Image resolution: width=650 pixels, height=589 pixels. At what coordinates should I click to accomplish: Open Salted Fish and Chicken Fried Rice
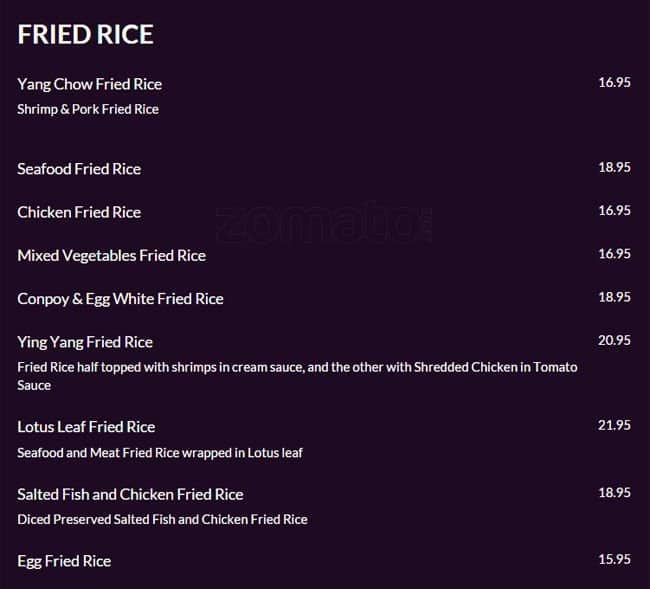(x=130, y=494)
